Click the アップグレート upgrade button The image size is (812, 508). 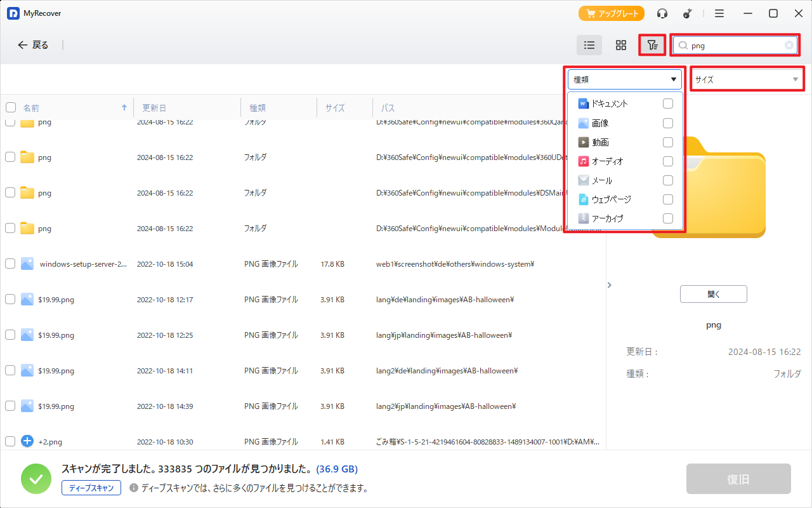(611, 13)
